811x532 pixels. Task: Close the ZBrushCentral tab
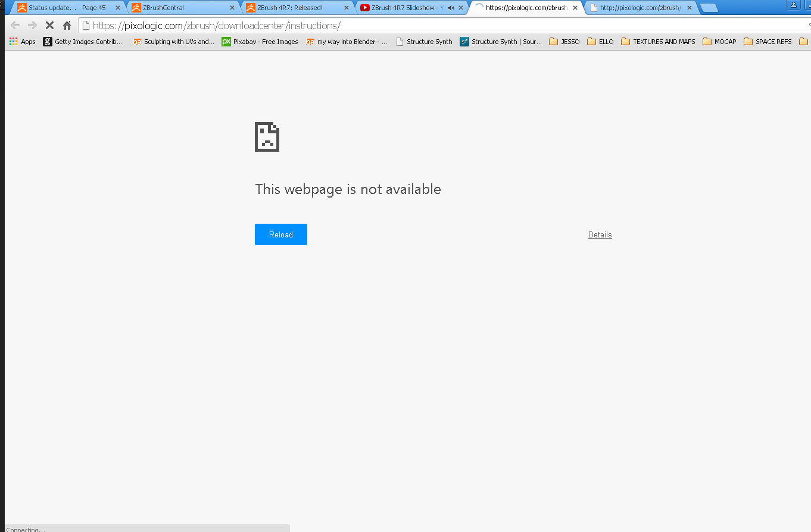232,8
